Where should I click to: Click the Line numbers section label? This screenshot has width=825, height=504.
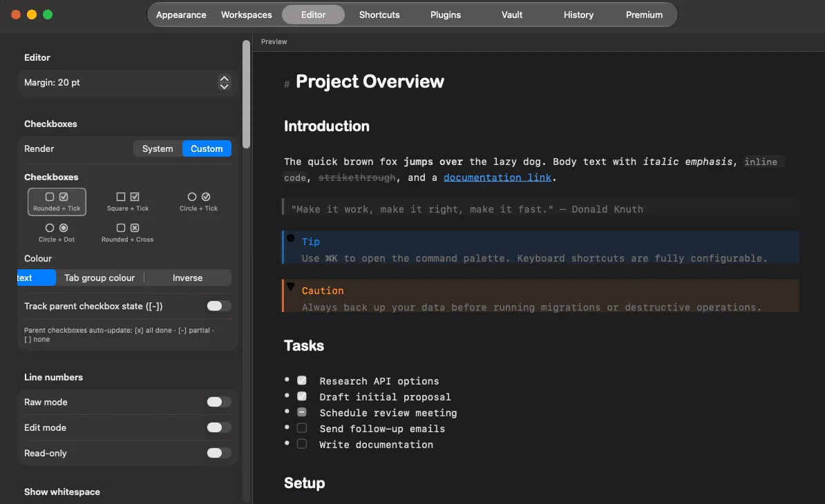(54, 378)
